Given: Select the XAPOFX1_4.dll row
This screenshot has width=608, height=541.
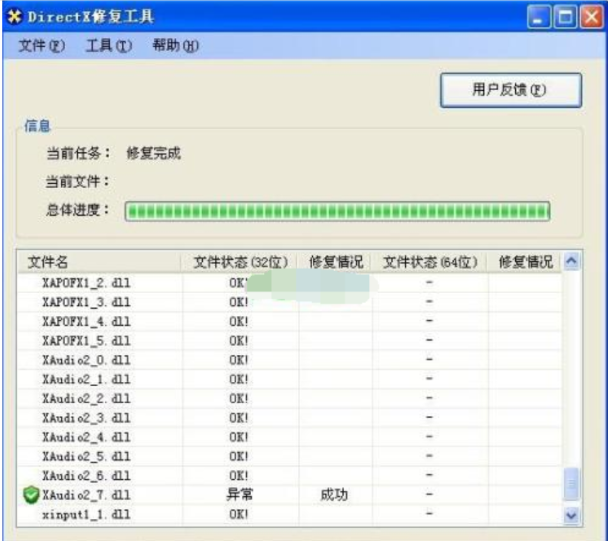Looking at the screenshot, I should (289, 321).
